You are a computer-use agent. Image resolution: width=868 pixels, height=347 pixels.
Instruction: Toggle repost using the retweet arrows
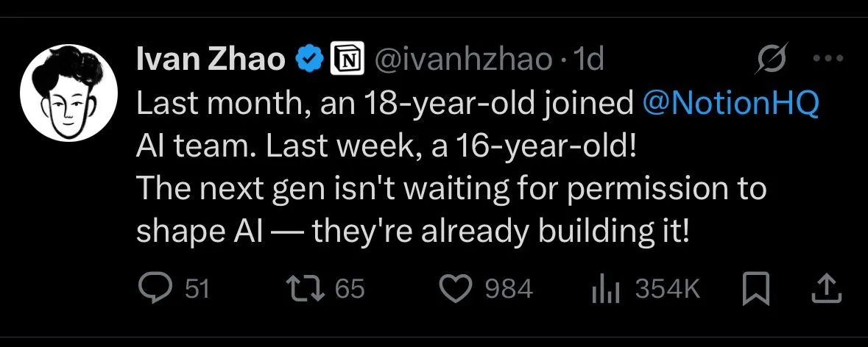pos(305,289)
